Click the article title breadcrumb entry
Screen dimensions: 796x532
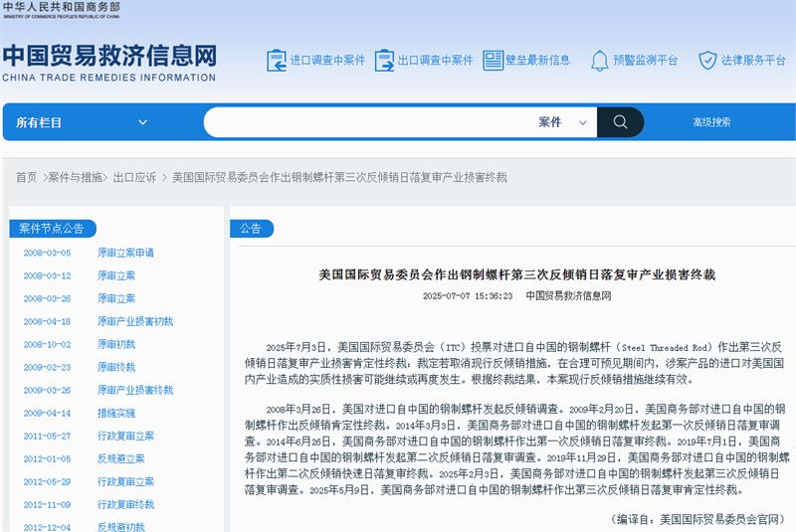[339, 177]
